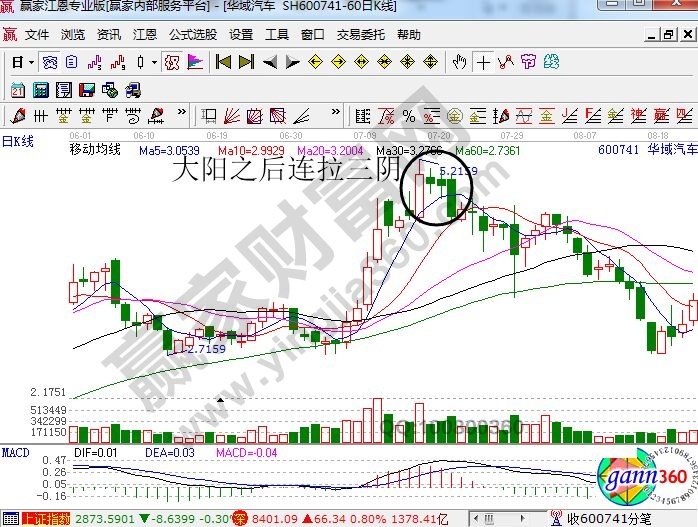Open the 江恩 menu
The image size is (698, 527).
pyautogui.click(x=144, y=35)
